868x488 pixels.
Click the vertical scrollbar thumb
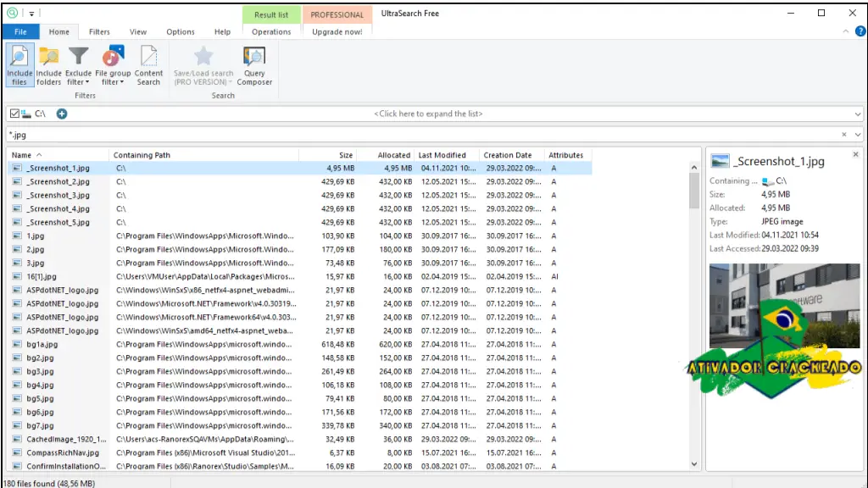[x=694, y=191]
